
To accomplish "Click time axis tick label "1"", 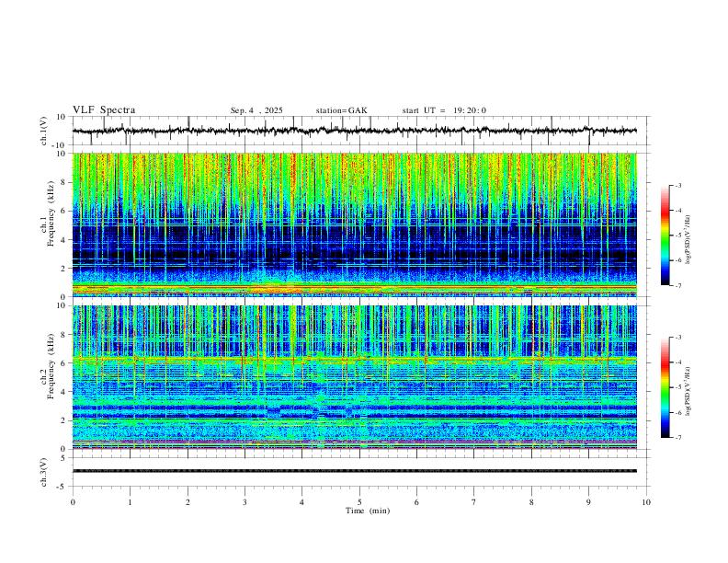I will click(x=130, y=502).
